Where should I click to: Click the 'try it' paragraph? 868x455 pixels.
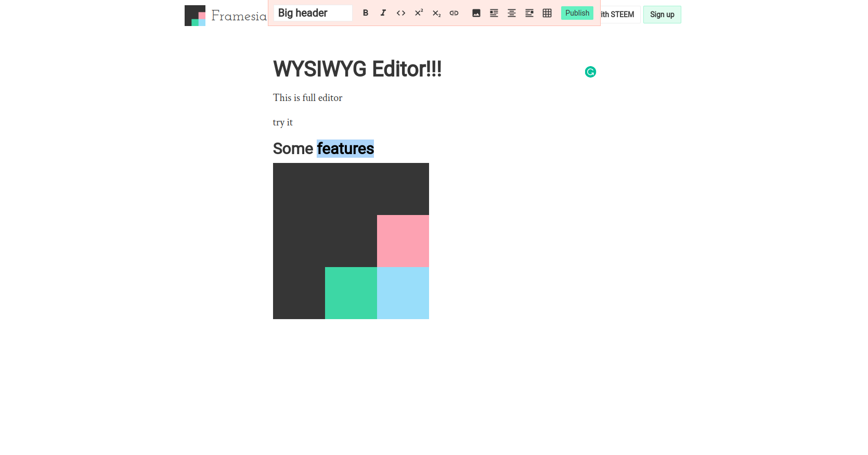click(283, 122)
